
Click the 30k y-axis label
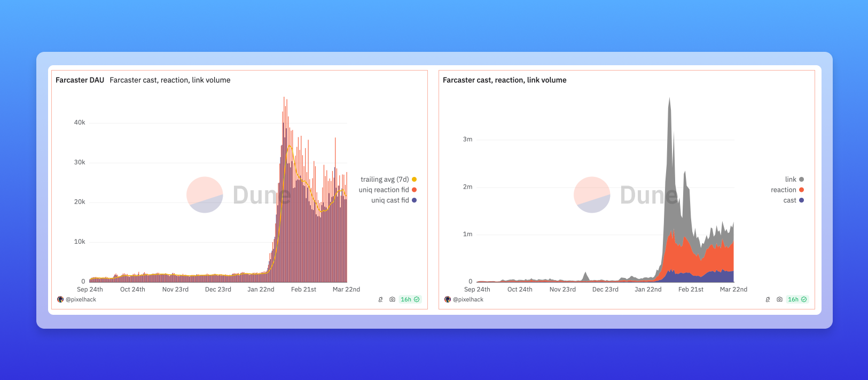tap(80, 162)
